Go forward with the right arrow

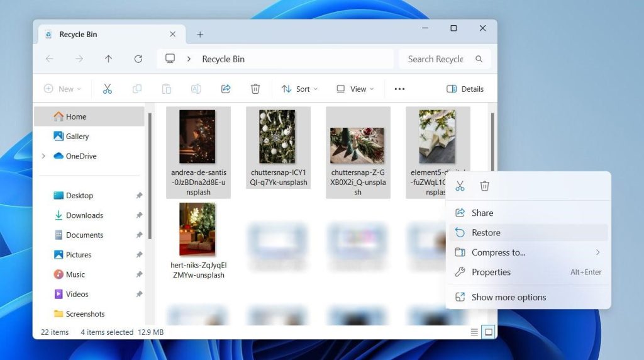point(79,59)
